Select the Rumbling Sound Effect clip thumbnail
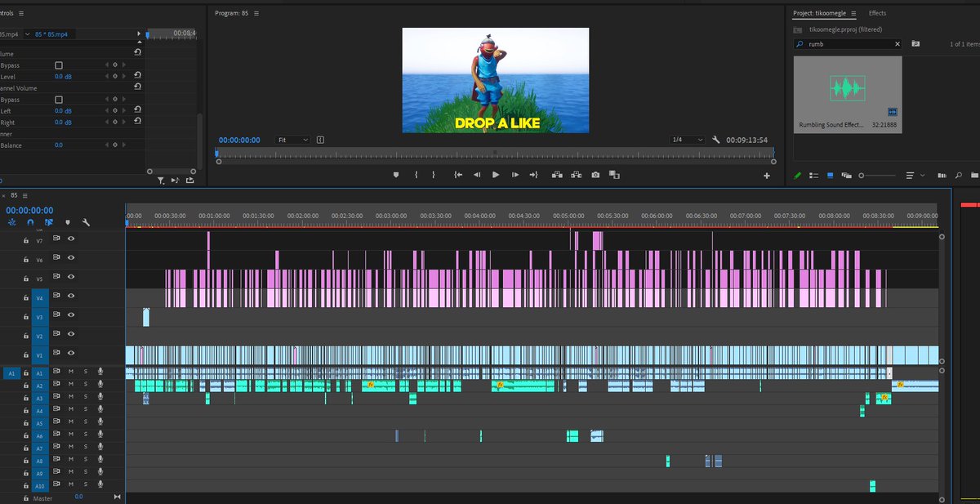980x504 pixels. [849, 89]
